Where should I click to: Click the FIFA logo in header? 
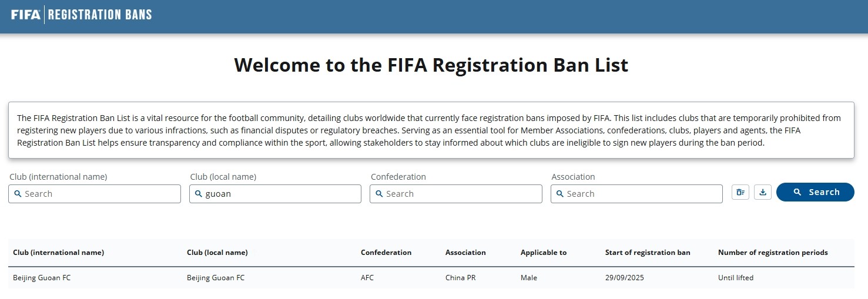pyautogui.click(x=26, y=15)
